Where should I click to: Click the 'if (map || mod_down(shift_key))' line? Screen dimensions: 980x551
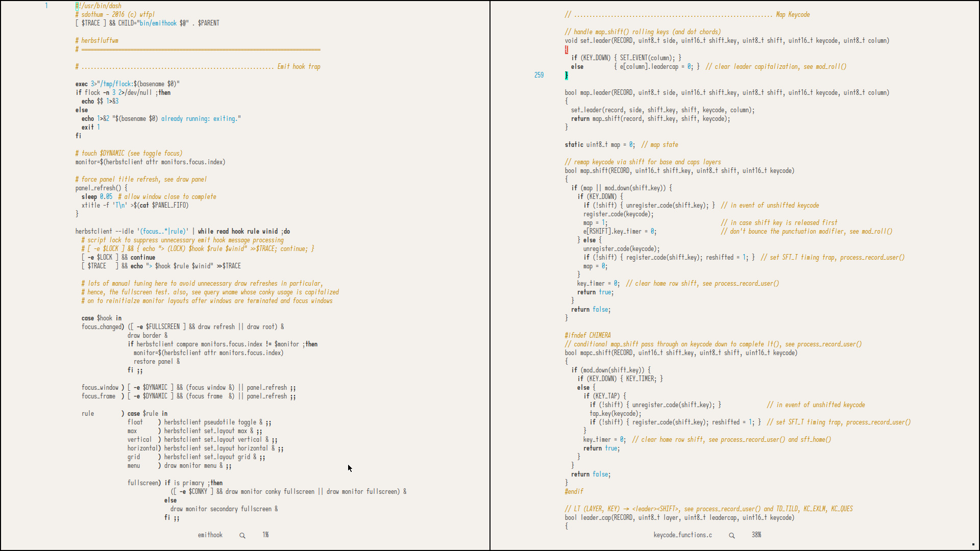pos(622,188)
